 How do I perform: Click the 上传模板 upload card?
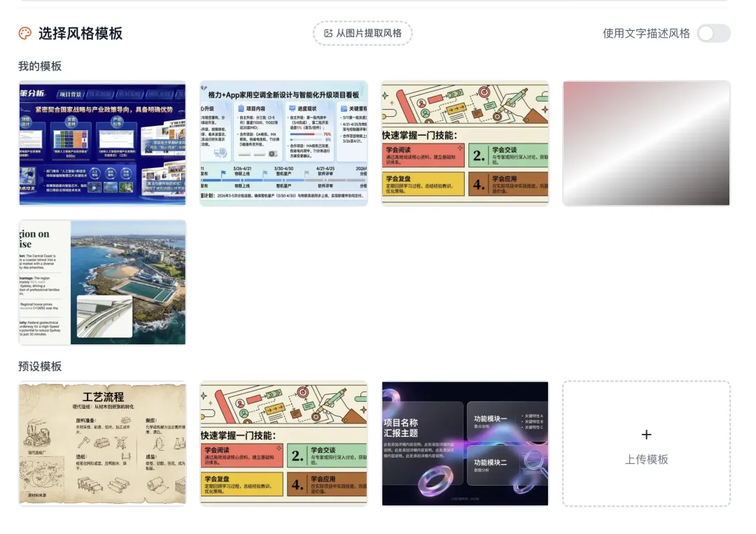pos(646,444)
